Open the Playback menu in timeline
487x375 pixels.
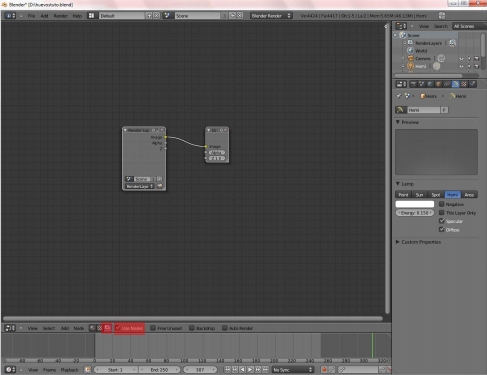tap(69, 370)
